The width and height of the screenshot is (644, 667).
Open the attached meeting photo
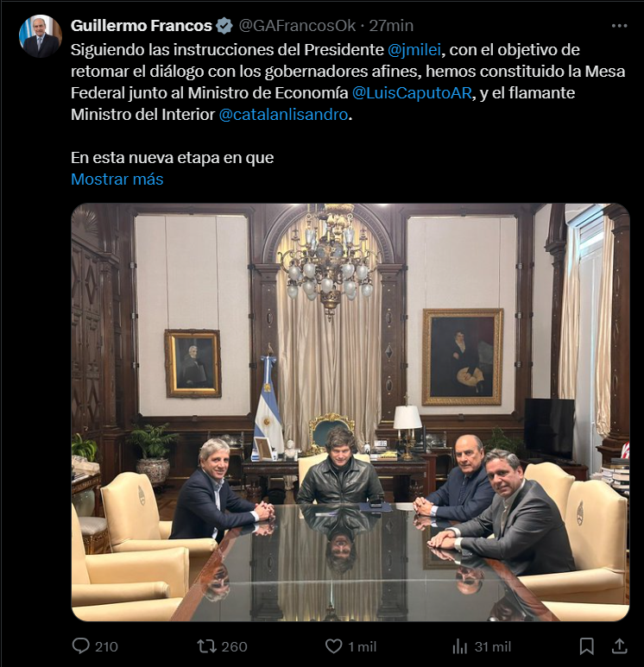(x=350, y=412)
